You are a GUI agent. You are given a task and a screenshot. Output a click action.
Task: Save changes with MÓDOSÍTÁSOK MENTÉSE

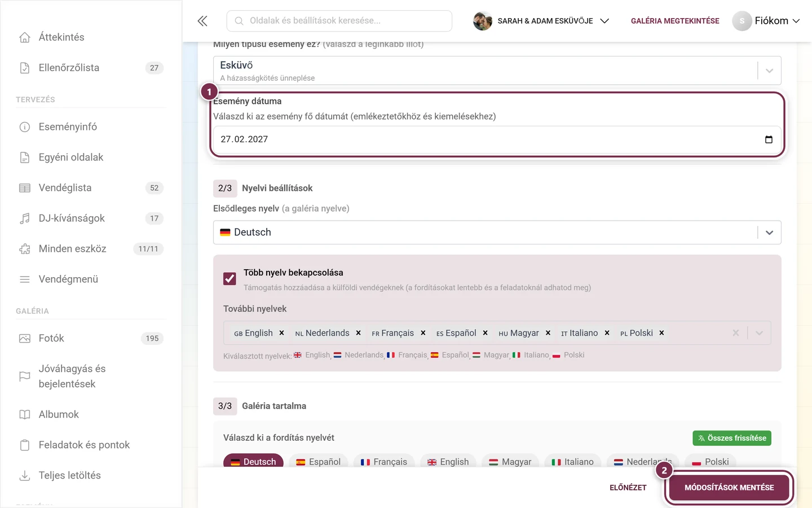click(729, 488)
